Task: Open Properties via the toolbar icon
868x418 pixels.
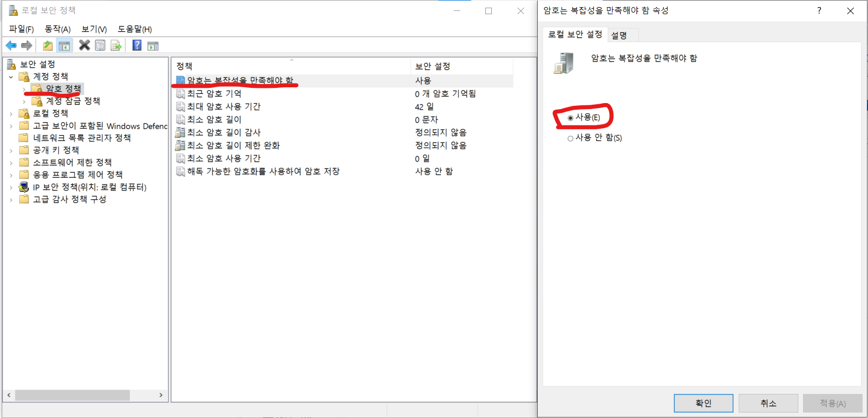Action: click(x=100, y=45)
